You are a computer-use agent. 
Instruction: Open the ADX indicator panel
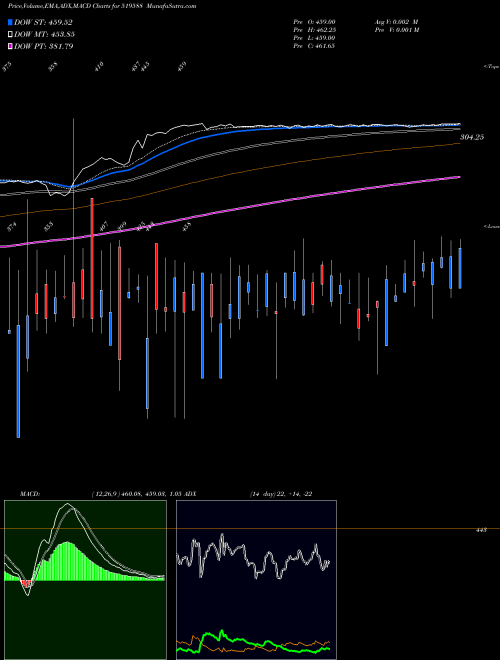pyautogui.click(x=256, y=580)
